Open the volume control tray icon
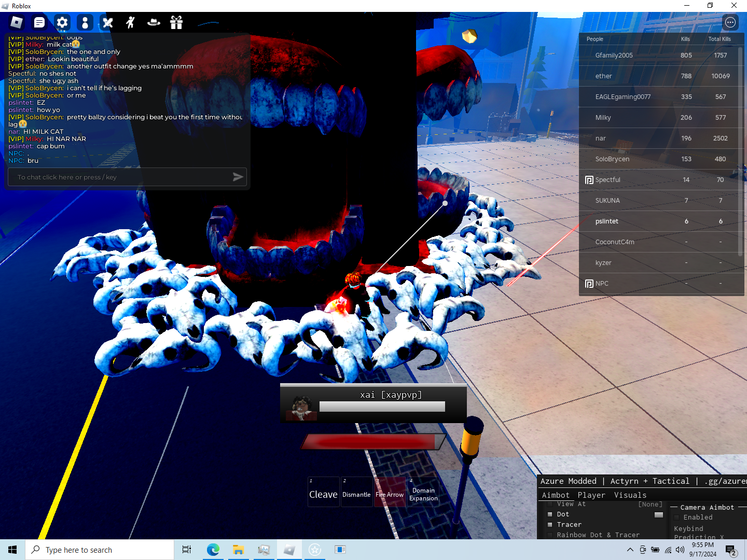Viewport: 747px width, 560px height. coord(680,550)
